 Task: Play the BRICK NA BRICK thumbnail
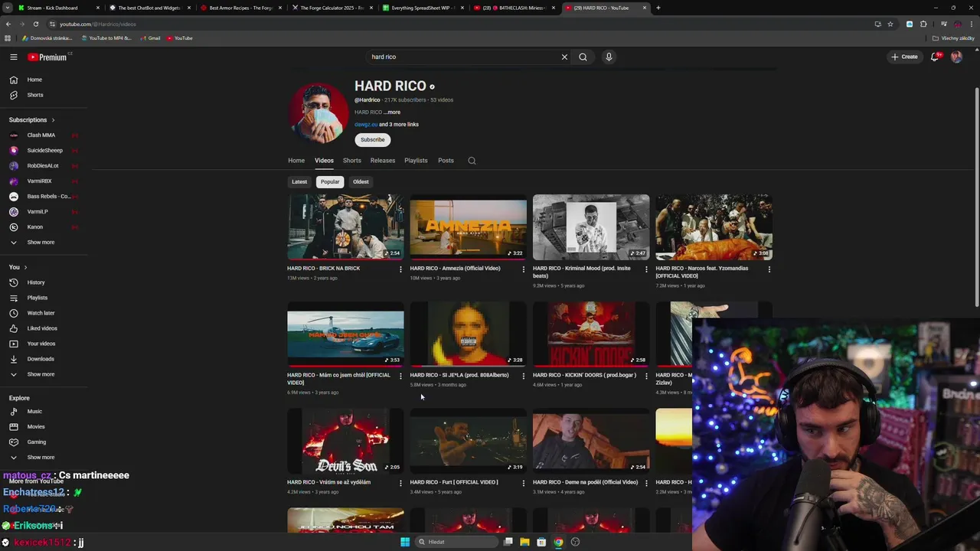coord(345,227)
